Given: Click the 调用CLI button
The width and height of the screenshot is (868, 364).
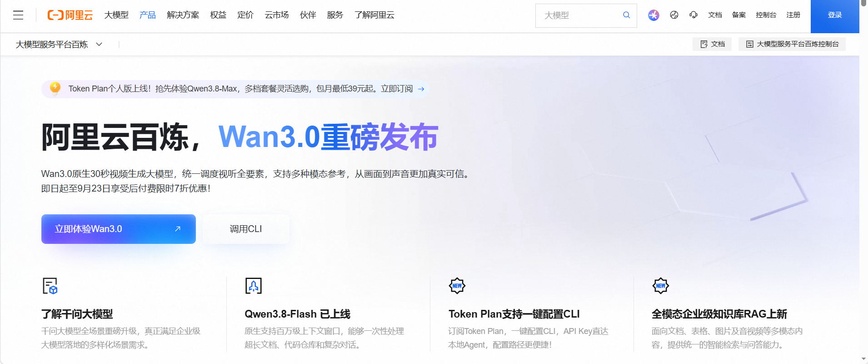Looking at the screenshot, I should click(246, 229).
